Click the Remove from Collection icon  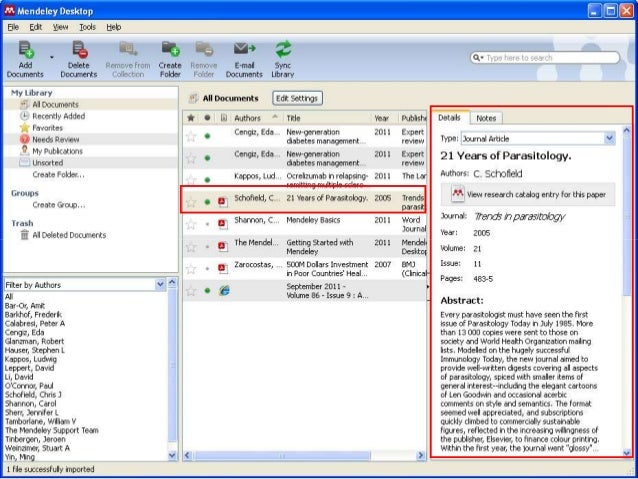point(128,49)
